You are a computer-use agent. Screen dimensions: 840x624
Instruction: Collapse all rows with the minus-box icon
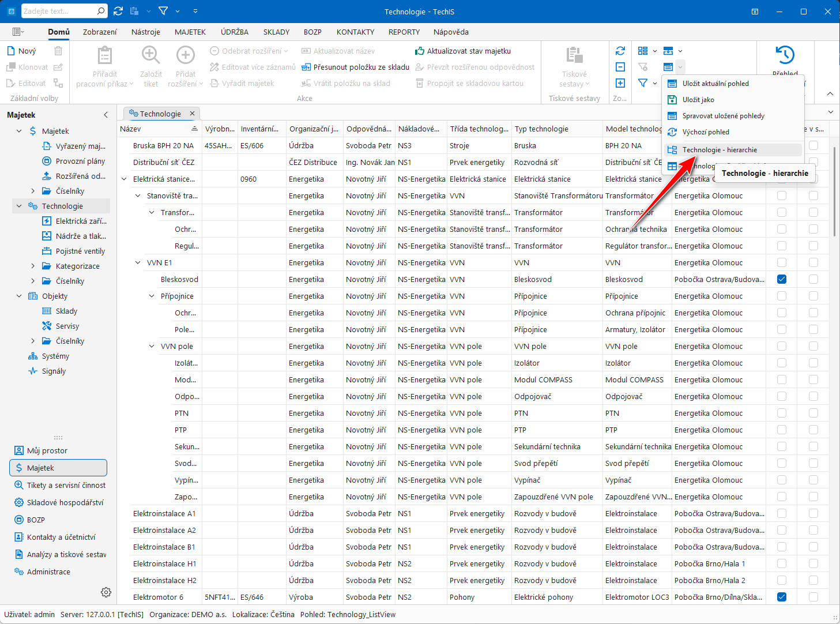[620, 67]
